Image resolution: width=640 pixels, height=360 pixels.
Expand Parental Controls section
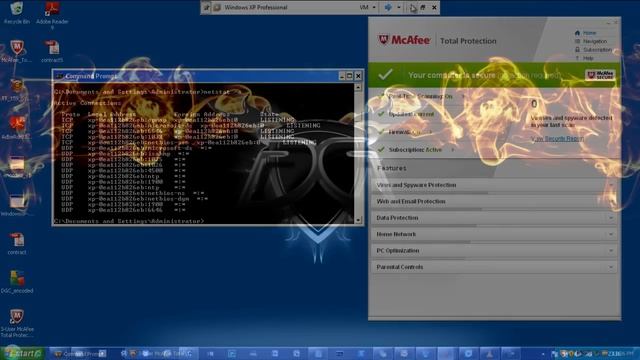(x=494, y=267)
